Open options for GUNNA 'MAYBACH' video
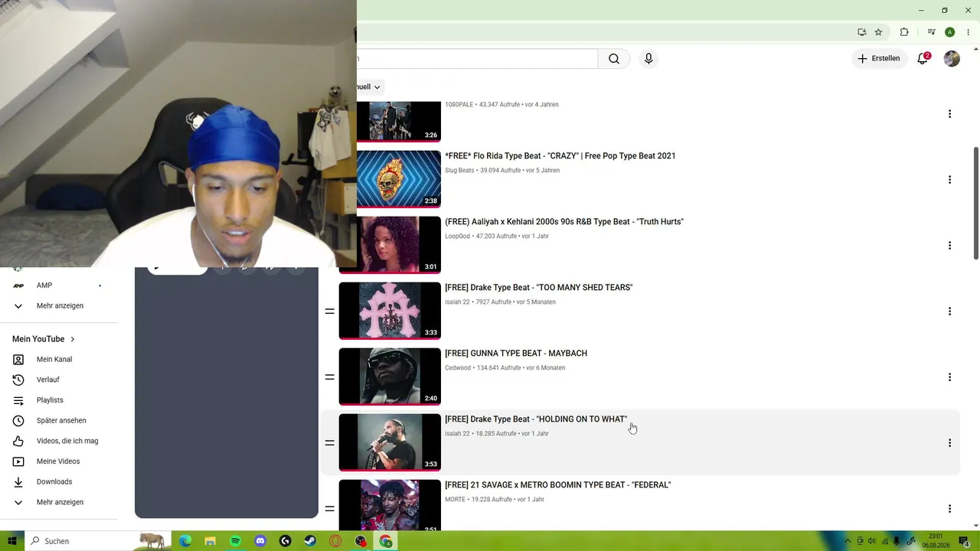980x551 pixels. [949, 377]
